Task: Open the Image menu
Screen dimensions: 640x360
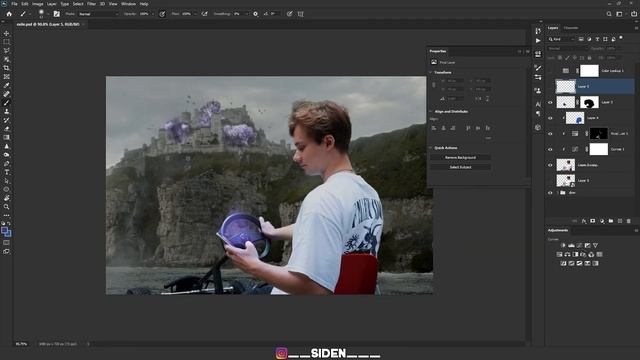Action: click(x=38, y=4)
